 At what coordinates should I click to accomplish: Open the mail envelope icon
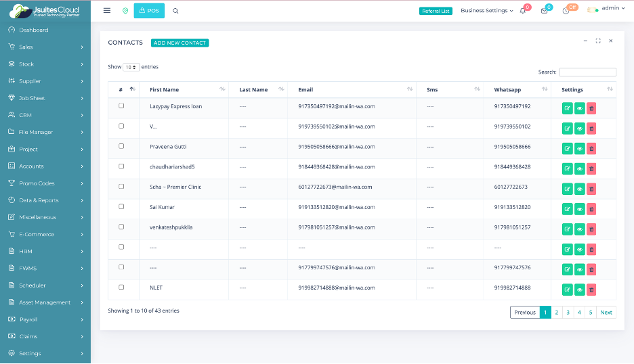click(544, 11)
